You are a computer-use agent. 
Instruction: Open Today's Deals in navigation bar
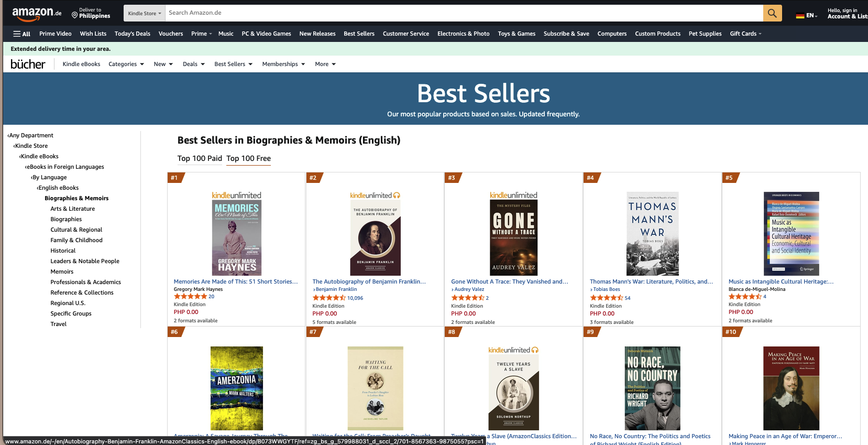[x=133, y=34]
